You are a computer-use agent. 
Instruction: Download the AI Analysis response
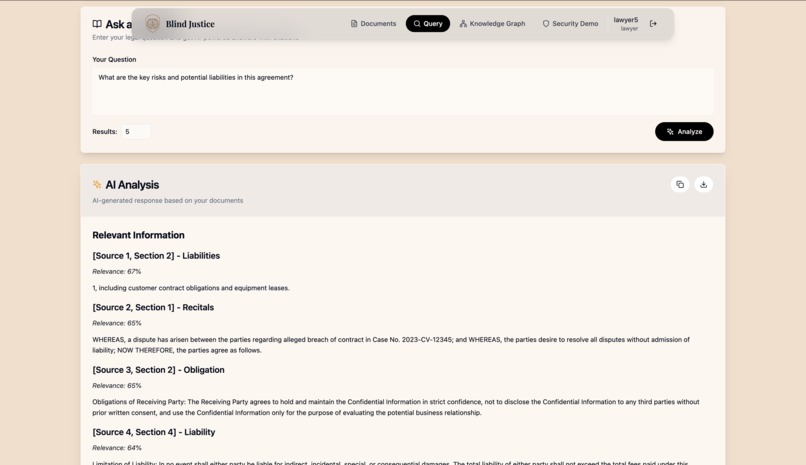pyautogui.click(x=704, y=184)
